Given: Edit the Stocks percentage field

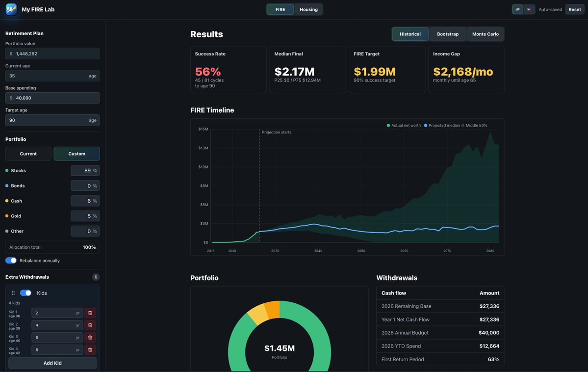Looking at the screenshot, I should (85, 170).
